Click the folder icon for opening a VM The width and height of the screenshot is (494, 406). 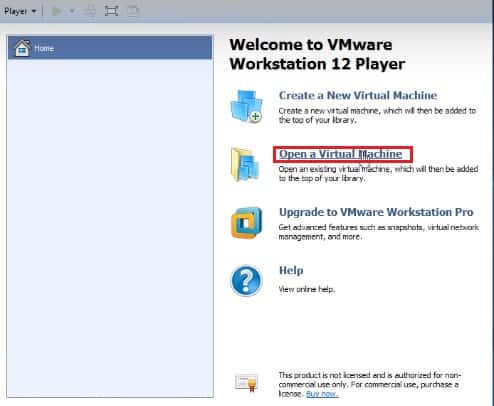click(245, 165)
